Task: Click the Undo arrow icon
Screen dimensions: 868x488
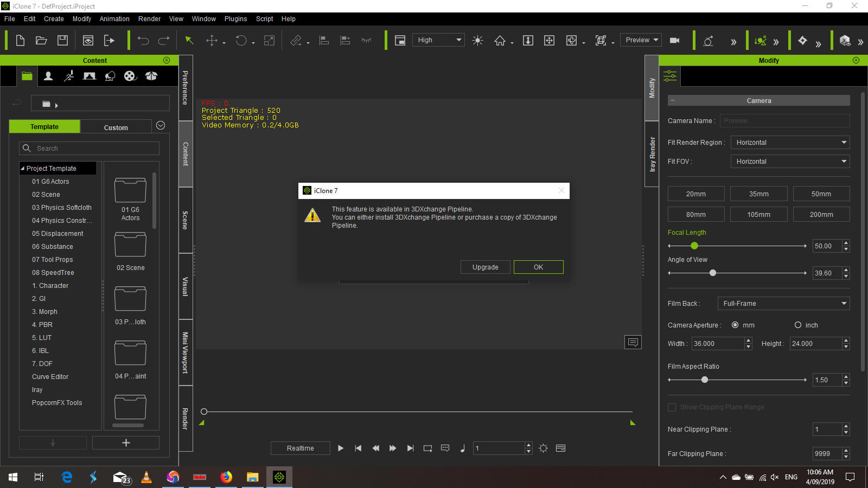Action: click(143, 41)
